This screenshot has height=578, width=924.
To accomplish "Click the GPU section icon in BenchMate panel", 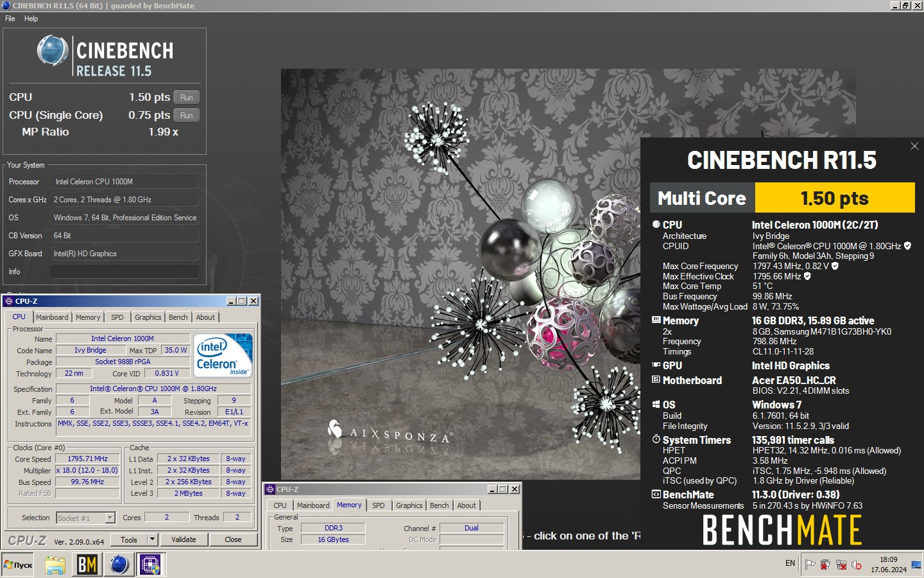I will 656,365.
